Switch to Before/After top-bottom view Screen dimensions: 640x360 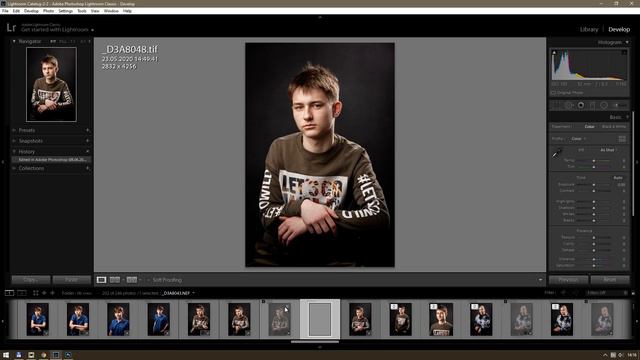[131, 280]
